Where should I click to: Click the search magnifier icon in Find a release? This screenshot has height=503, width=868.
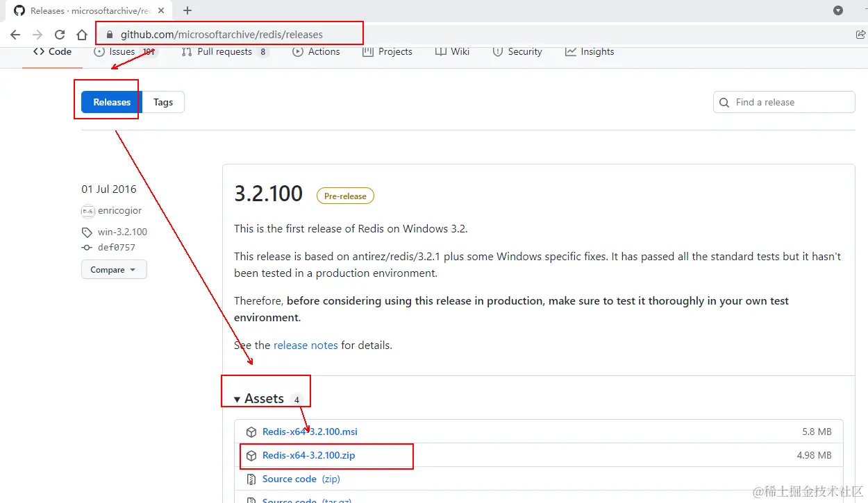pos(724,102)
